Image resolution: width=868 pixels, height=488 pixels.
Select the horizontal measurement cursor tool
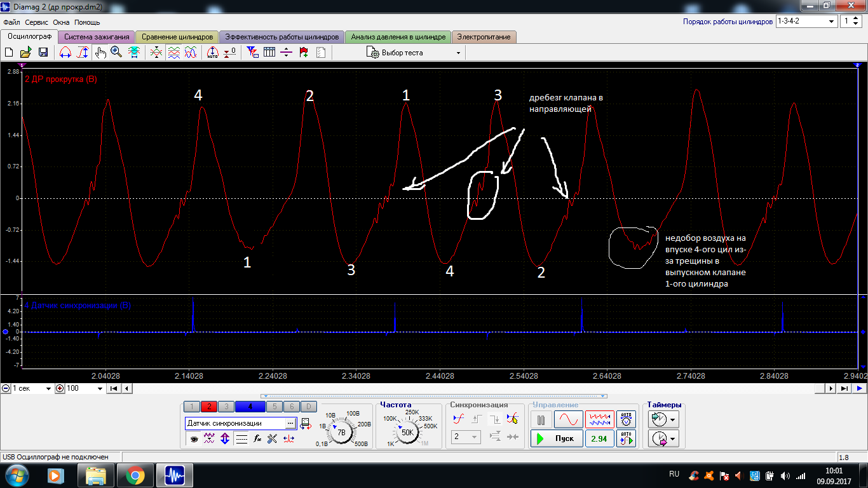(x=65, y=53)
